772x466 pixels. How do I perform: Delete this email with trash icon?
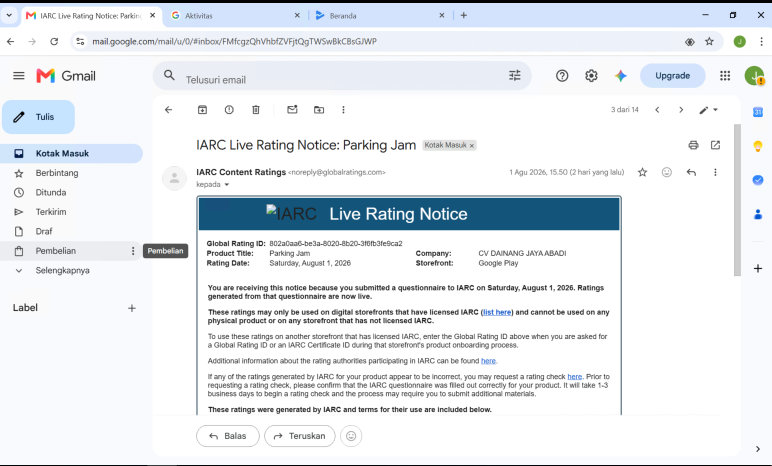tap(256, 109)
